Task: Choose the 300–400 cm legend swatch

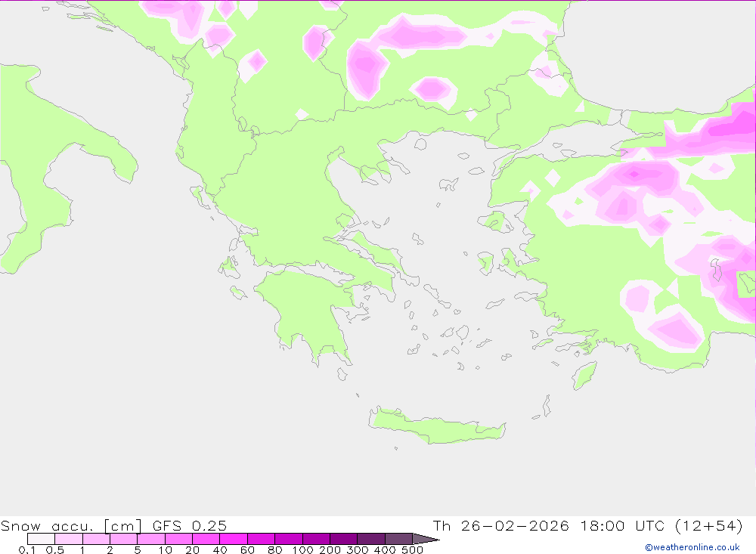Action: (370, 539)
